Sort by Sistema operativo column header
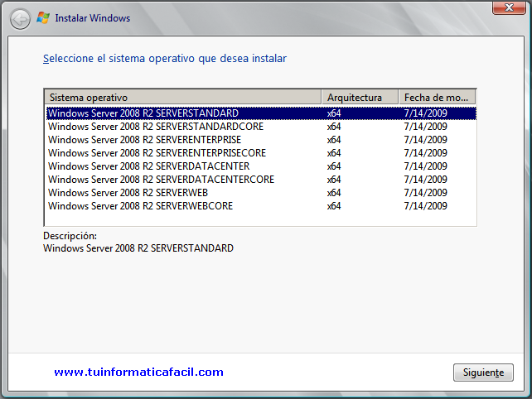 point(183,98)
